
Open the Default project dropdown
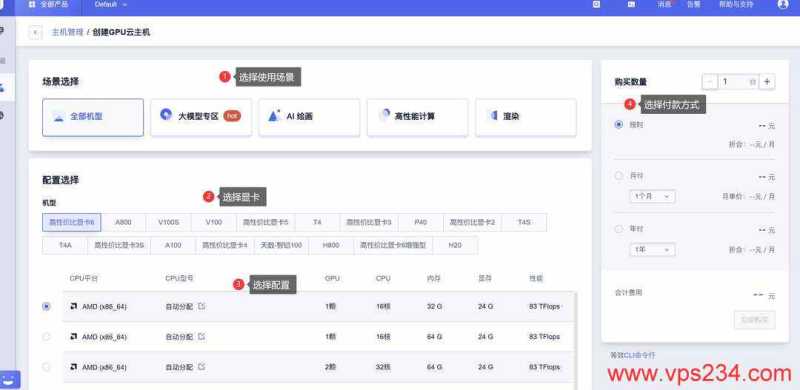click(111, 4)
